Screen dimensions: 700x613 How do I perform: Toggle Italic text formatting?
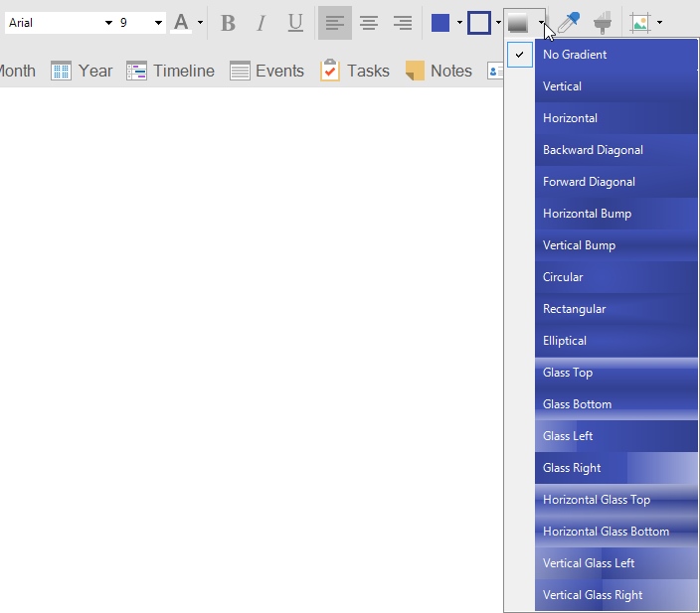coord(262,23)
